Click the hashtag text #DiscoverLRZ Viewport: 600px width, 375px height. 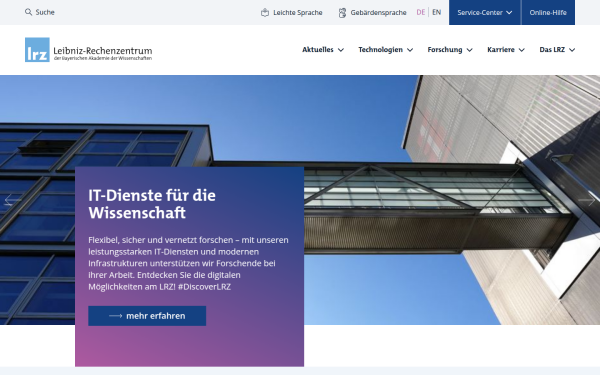click(x=204, y=287)
